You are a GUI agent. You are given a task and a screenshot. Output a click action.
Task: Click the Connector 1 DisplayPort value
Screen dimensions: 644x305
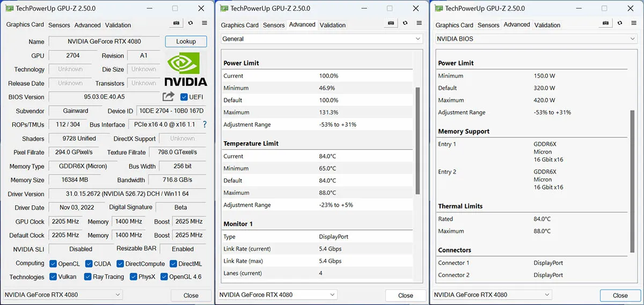(548, 263)
